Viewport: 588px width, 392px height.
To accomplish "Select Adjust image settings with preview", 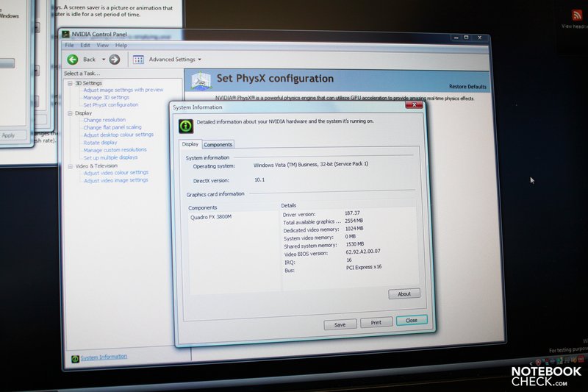I will 123,90.
